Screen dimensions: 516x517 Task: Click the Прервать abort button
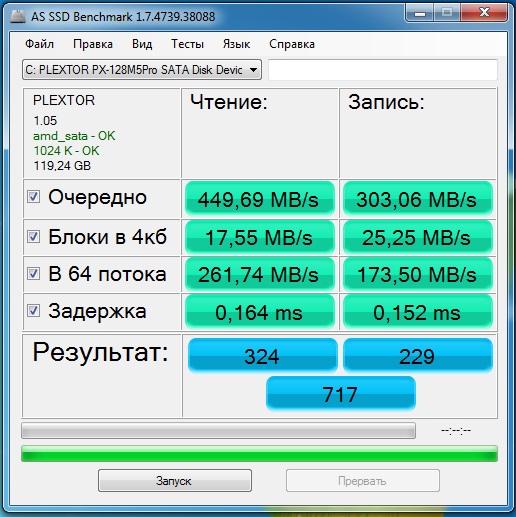click(x=363, y=480)
